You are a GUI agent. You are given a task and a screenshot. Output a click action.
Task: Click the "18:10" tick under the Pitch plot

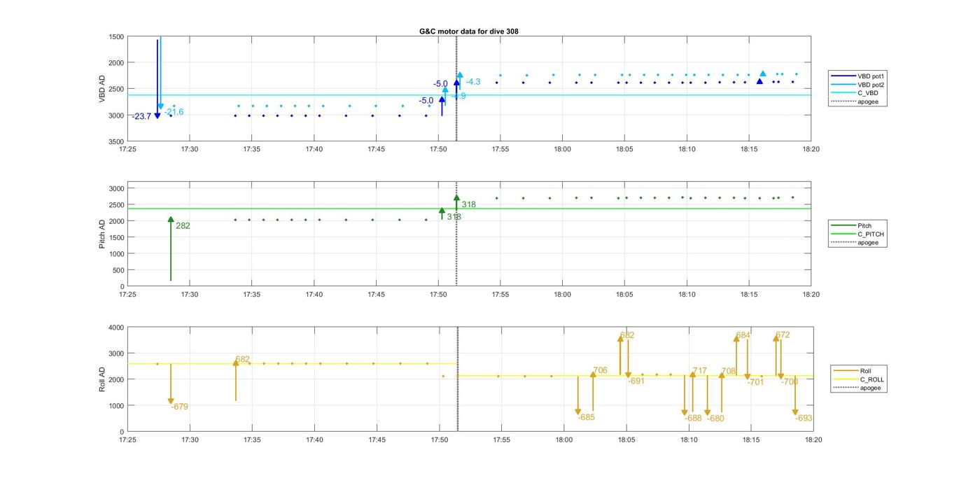[687, 295]
